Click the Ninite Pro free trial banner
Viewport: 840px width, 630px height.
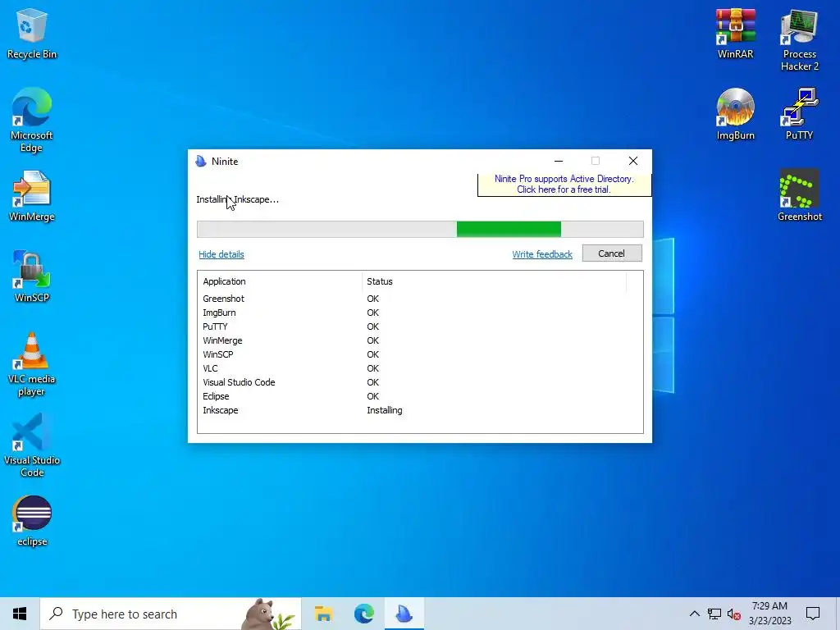point(564,185)
